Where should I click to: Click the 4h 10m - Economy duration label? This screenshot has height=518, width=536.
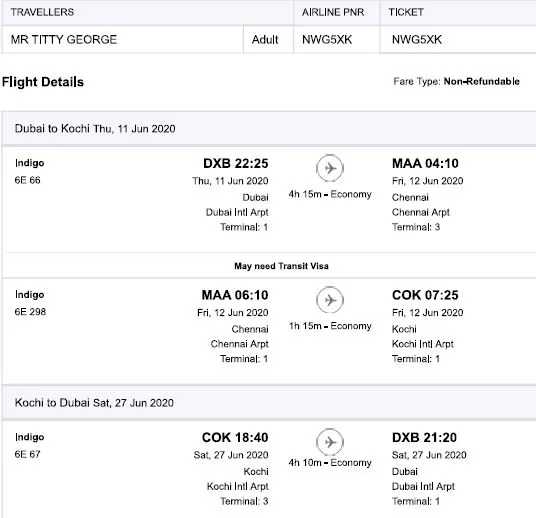pos(330,463)
